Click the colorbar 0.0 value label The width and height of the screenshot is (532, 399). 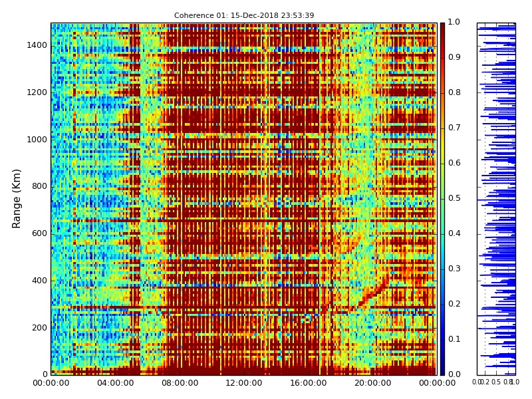pyautogui.click(x=454, y=374)
